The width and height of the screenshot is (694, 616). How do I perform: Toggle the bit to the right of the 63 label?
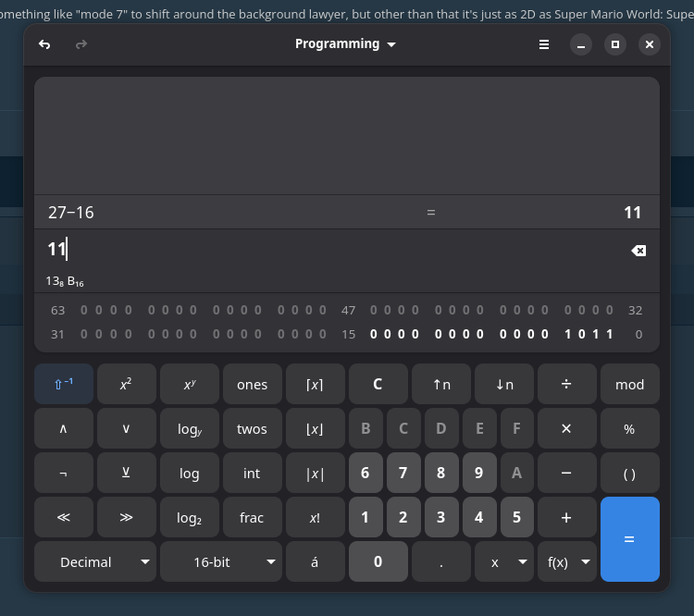click(84, 310)
